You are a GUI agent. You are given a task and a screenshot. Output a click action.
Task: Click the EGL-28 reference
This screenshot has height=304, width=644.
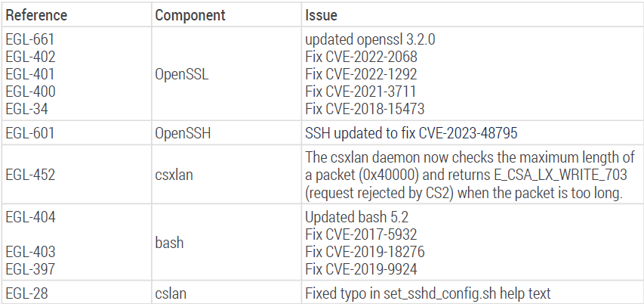click(26, 293)
